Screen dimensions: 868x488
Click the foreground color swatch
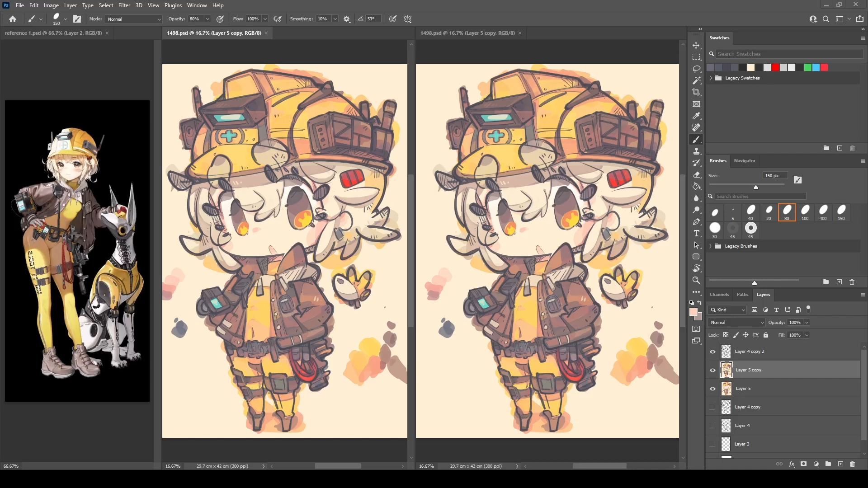(693, 312)
